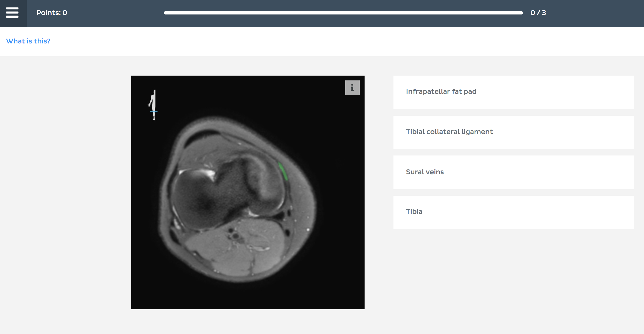
Task: Choose Tibial collateral ligament answer
Action: [x=514, y=132]
